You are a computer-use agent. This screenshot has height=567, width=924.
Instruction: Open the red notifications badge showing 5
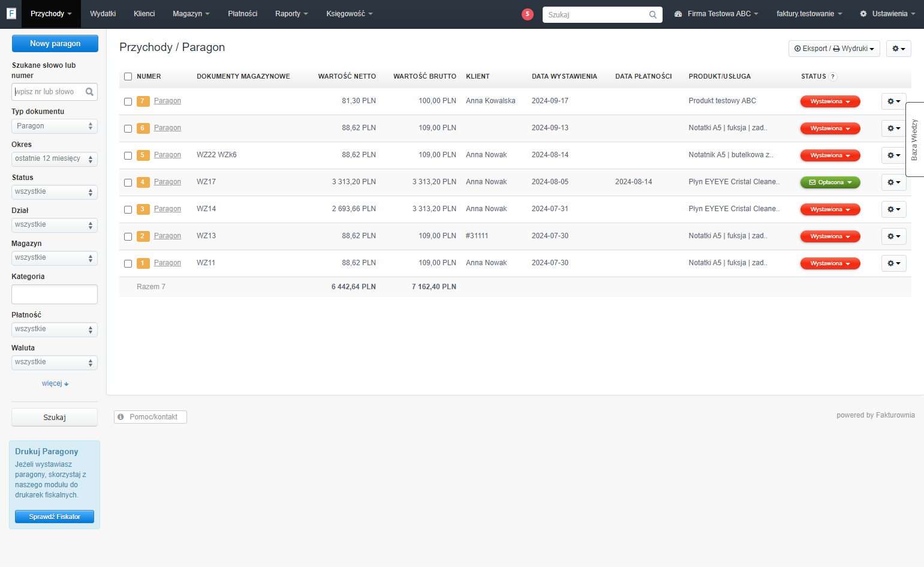pyautogui.click(x=528, y=14)
